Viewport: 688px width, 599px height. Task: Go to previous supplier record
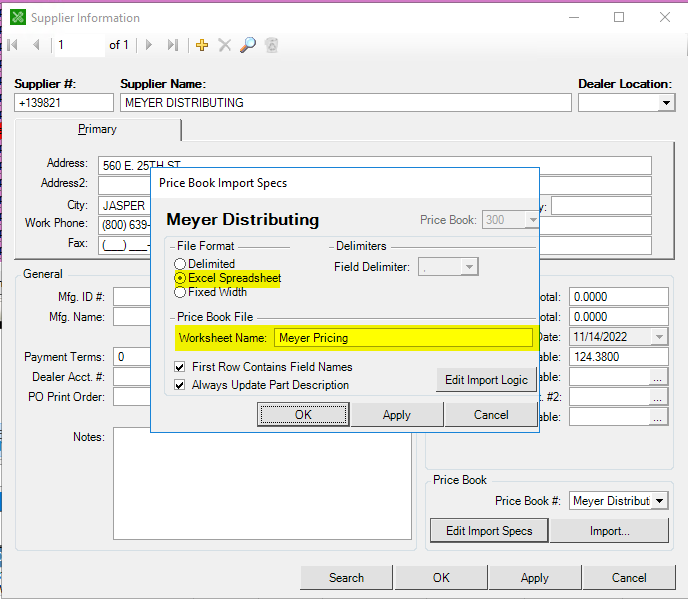36,45
